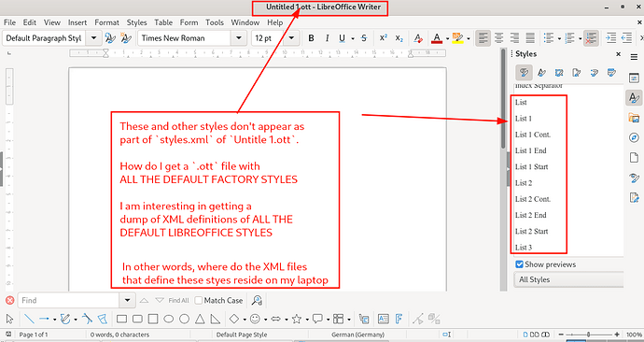Image resolution: width=644 pixels, height=342 pixels.
Task: Open the Table menu
Action: [x=163, y=22]
